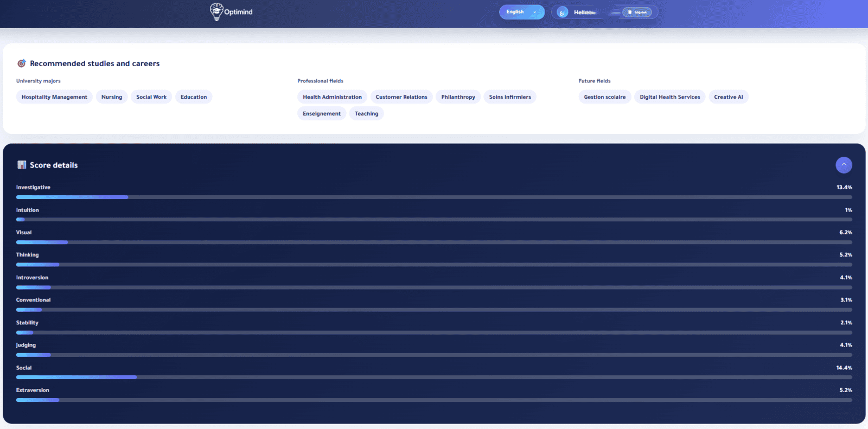The height and width of the screenshot is (429, 868).
Task: Click the Social score progress bar
Action: [x=434, y=377]
